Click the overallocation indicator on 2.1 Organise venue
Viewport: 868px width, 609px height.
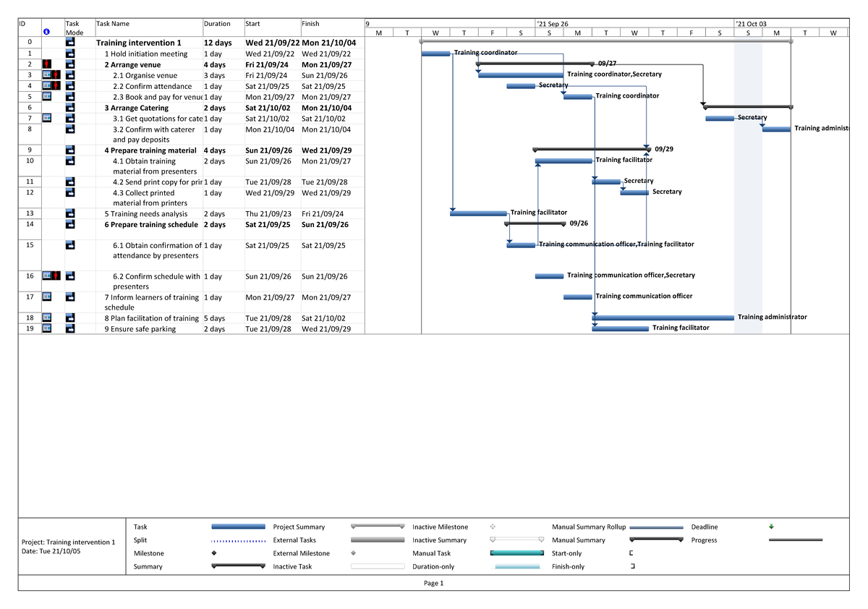point(54,75)
